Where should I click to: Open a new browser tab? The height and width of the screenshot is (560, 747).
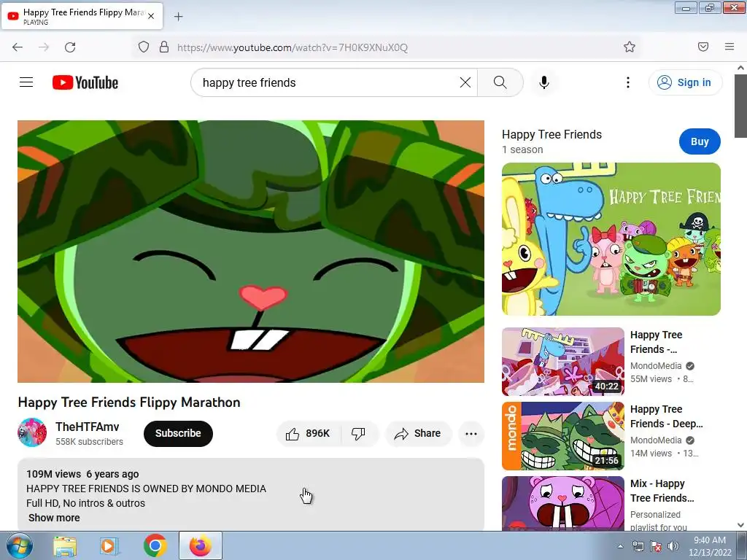point(178,17)
